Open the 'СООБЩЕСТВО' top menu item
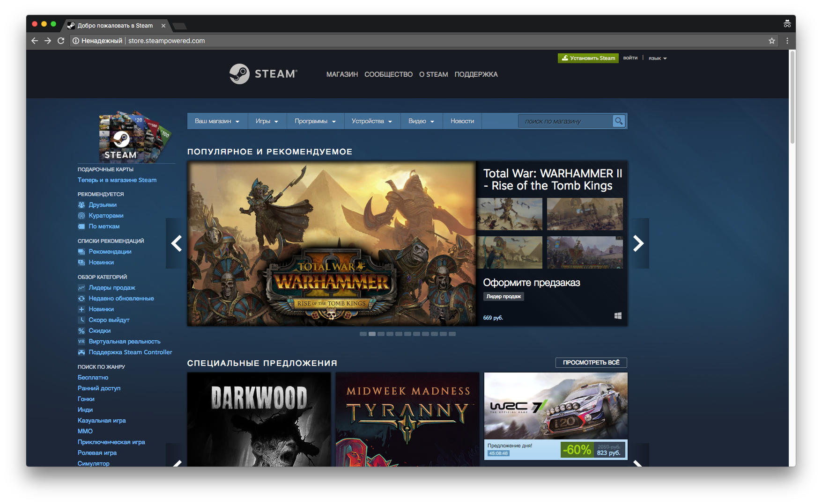822x504 pixels. click(388, 74)
